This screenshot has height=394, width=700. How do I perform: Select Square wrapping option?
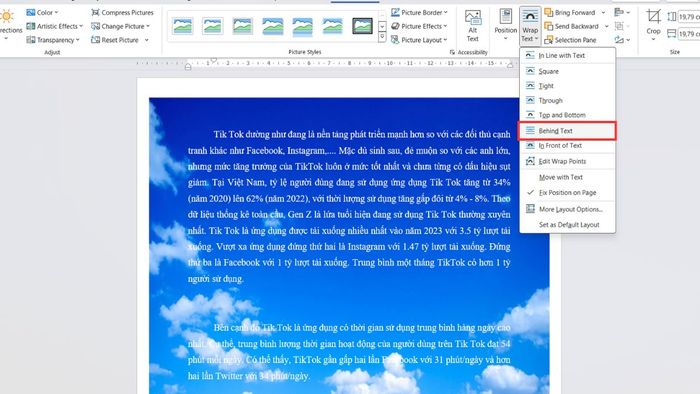click(x=567, y=71)
